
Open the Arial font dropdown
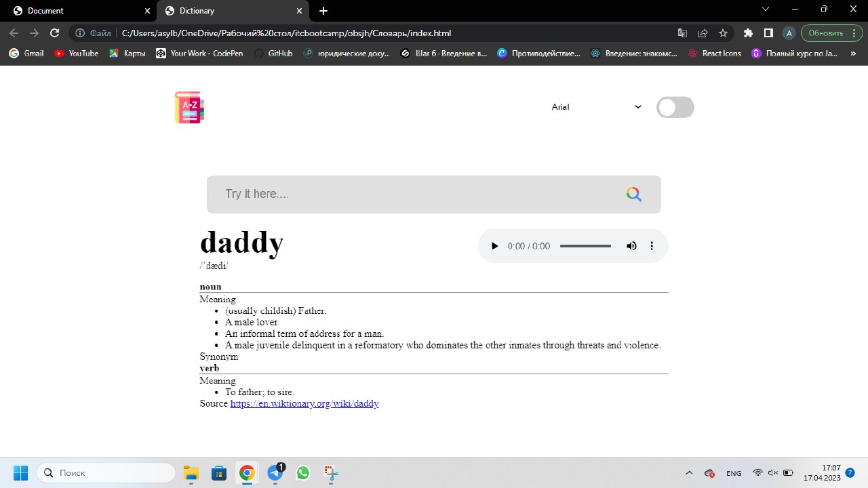596,107
